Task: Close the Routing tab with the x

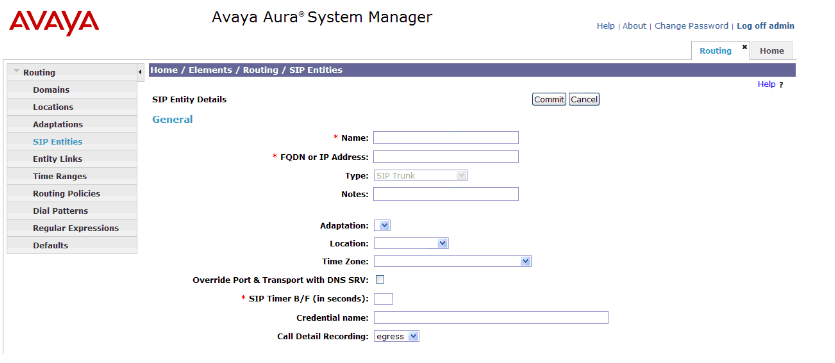Action: click(x=744, y=47)
